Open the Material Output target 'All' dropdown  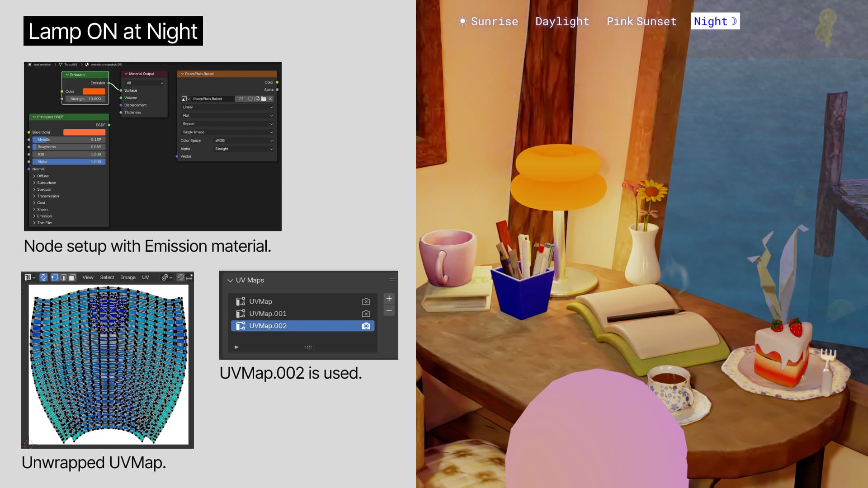coord(145,83)
